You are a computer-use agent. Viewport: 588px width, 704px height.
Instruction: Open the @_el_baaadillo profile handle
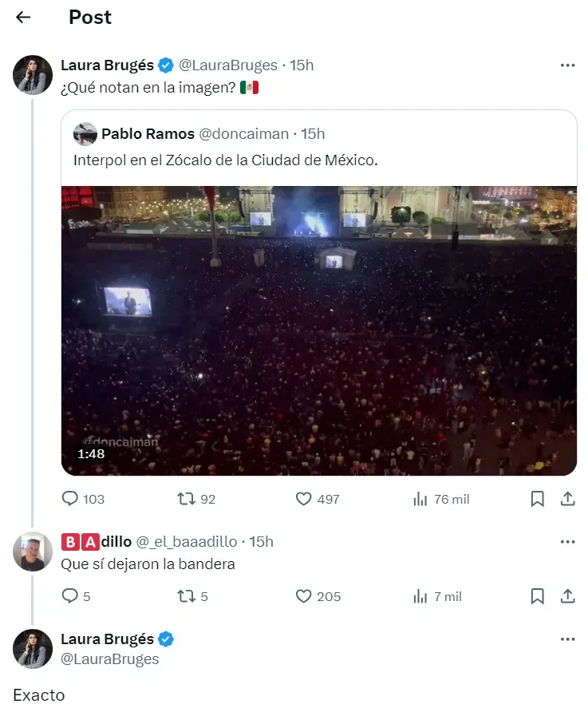(186, 542)
